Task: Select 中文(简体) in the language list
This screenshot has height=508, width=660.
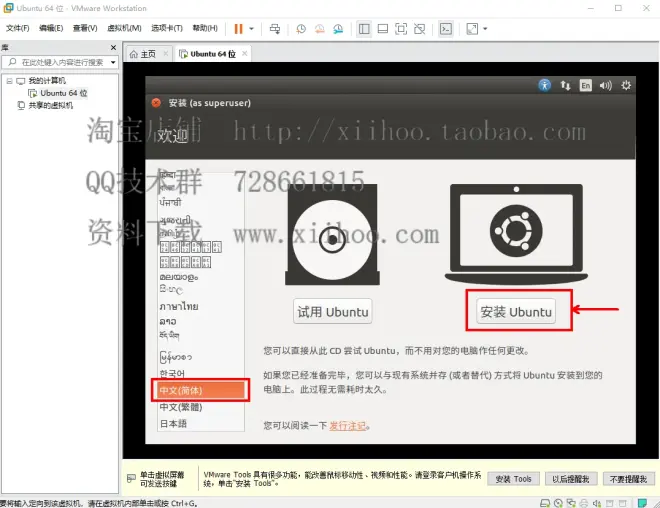Action: coord(200,390)
